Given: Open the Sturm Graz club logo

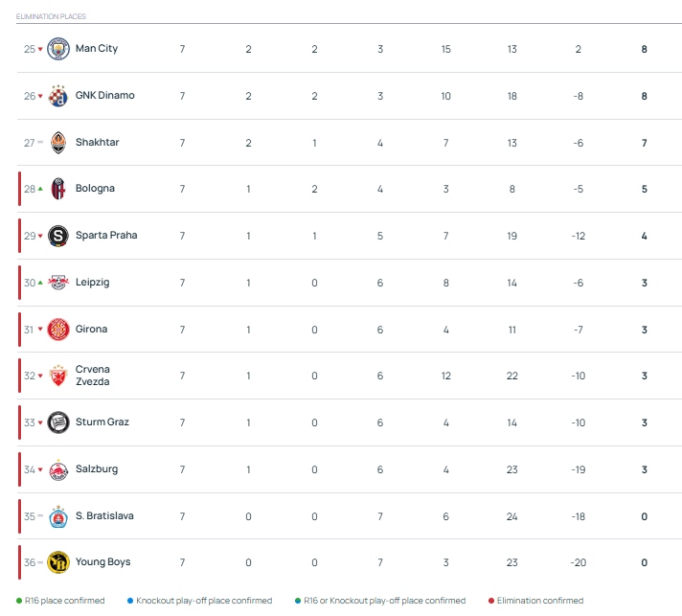Looking at the screenshot, I should 57,422.
